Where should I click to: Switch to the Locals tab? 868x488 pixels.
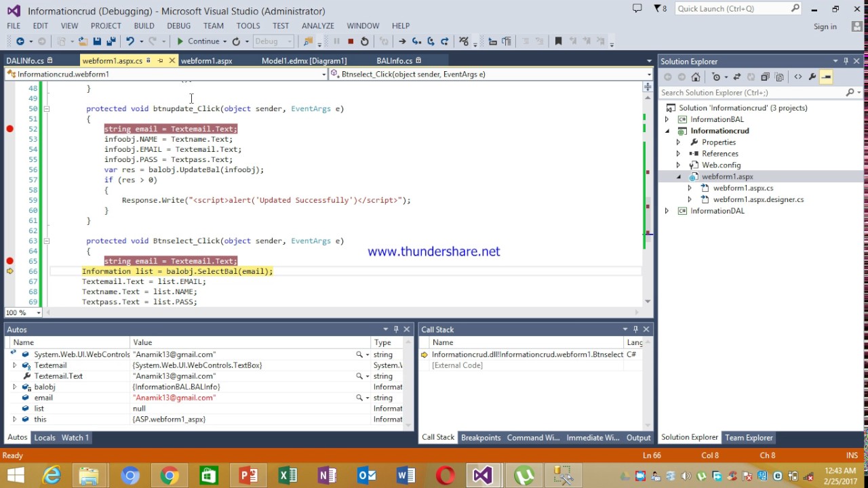45,438
